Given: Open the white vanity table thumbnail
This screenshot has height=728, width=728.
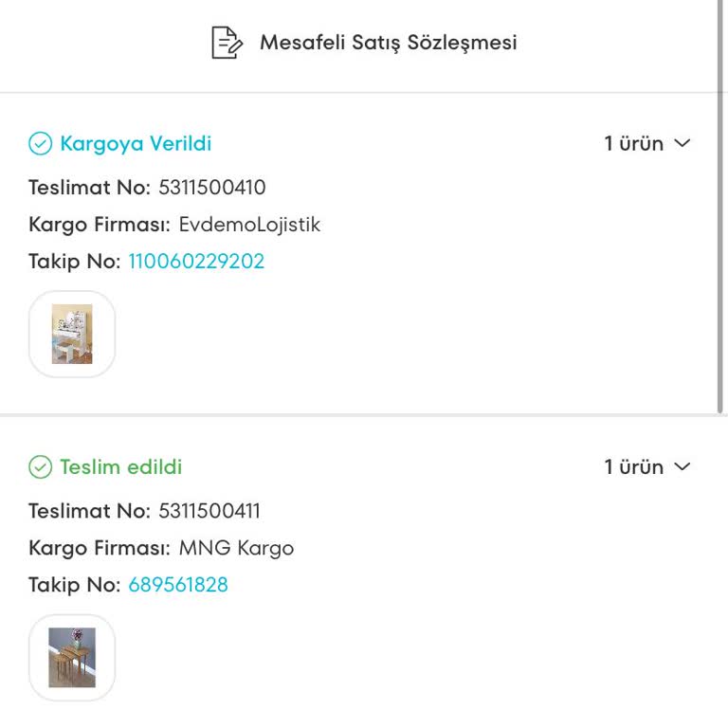Looking at the screenshot, I should click(x=72, y=334).
